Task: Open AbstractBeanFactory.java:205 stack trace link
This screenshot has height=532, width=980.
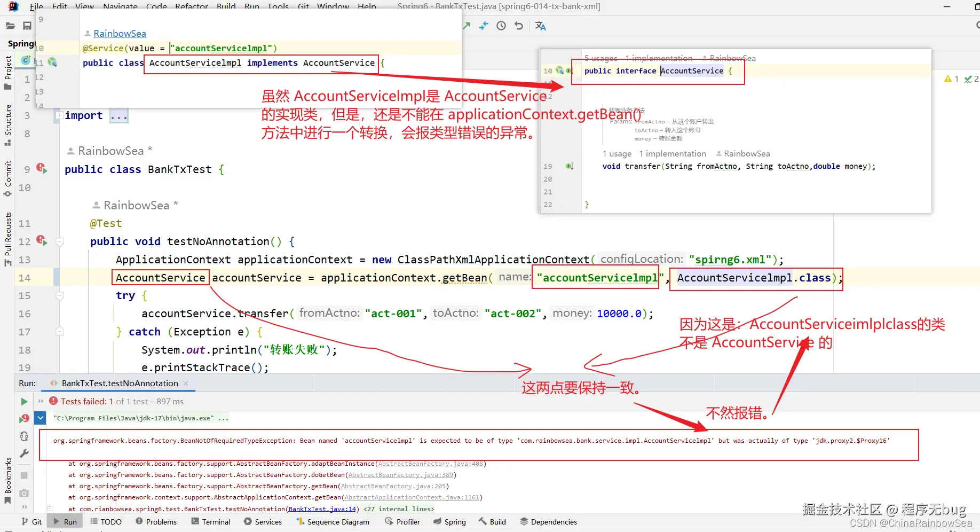Action: click(x=393, y=486)
